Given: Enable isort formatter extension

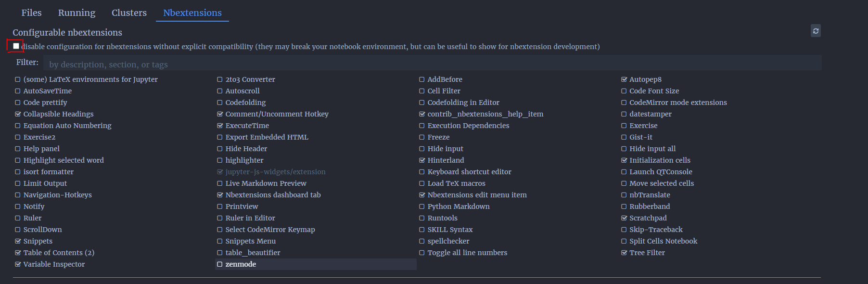Looking at the screenshot, I should point(18,172).
